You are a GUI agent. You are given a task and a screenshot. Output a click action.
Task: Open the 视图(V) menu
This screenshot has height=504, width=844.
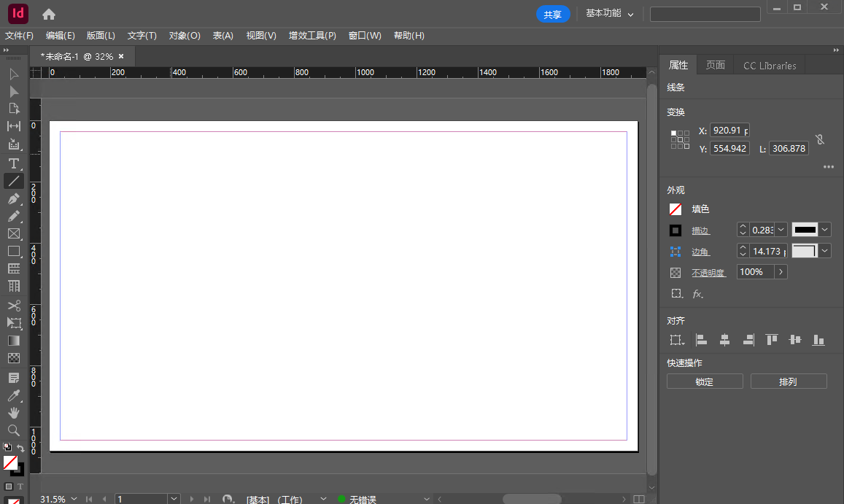tap(261, 36)
